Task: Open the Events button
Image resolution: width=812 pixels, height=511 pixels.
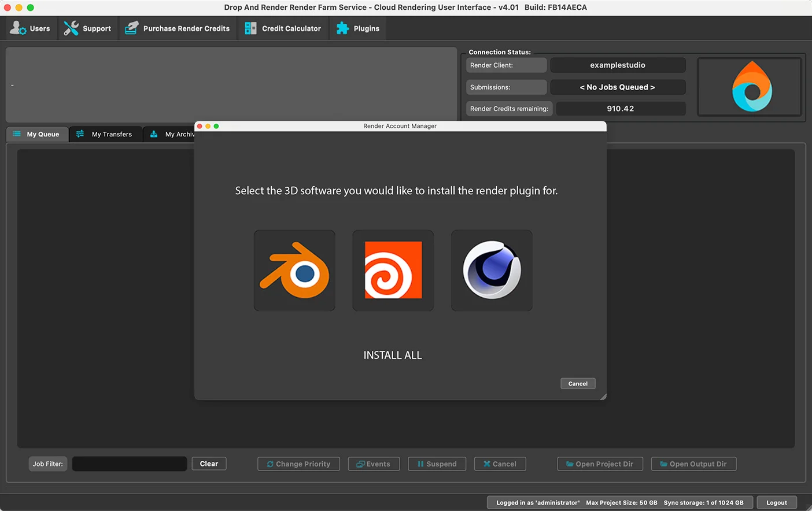Action: pos(374,464)
